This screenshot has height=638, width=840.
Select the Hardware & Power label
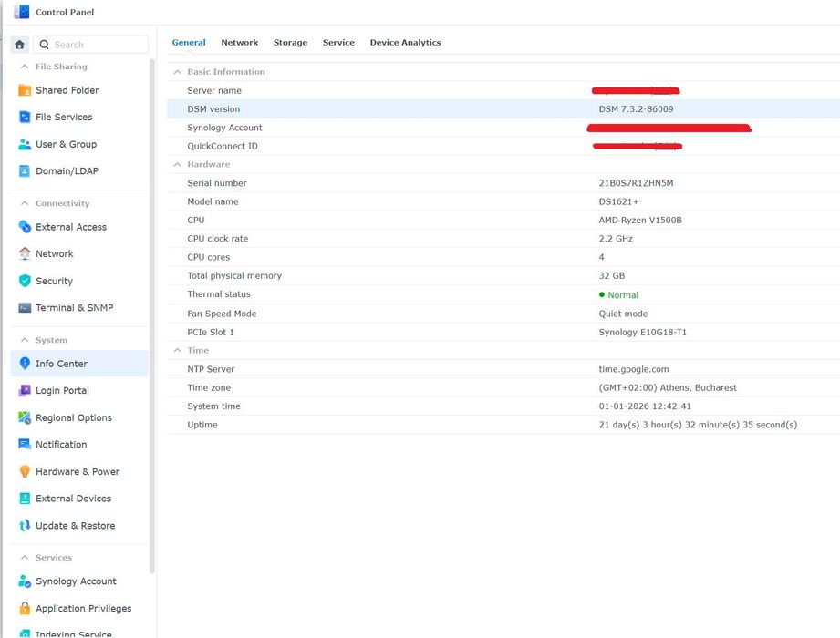(78, 471)
